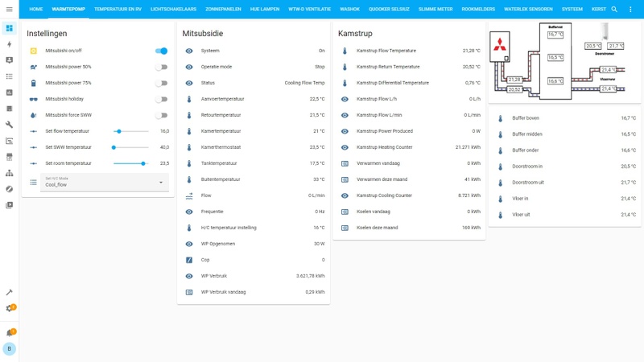Switch to the HOME tab
The width and height of the screenshot is (644, 362).
click(x=36, y=9)
